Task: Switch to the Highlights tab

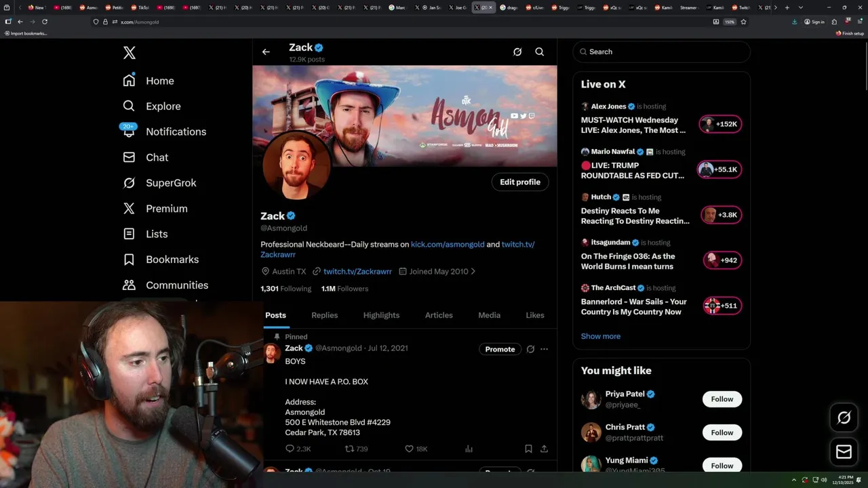Action: [x=381, y=315]
